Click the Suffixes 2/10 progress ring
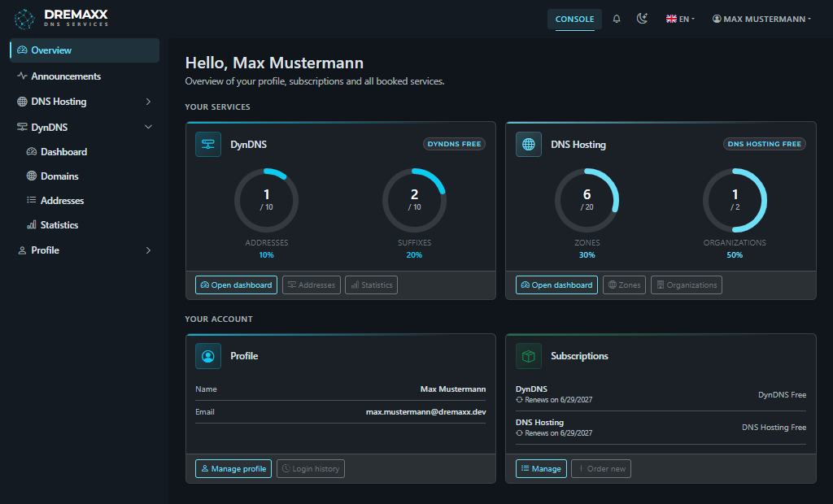 pos(414,200)
